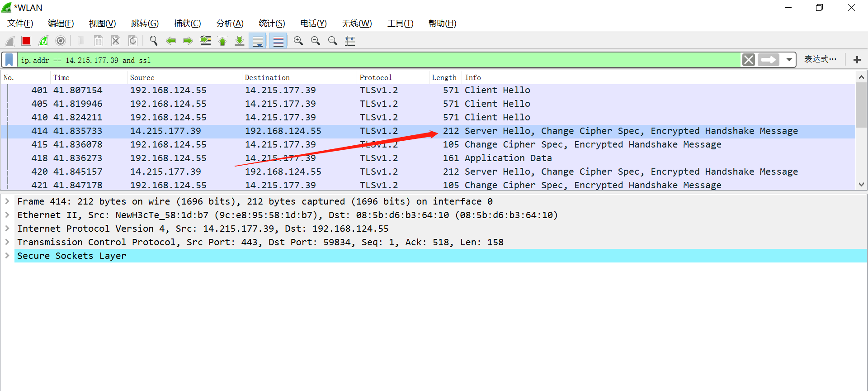The image size is (868, 391).
Task: Sort by the Destination column header
Action: 299,78
